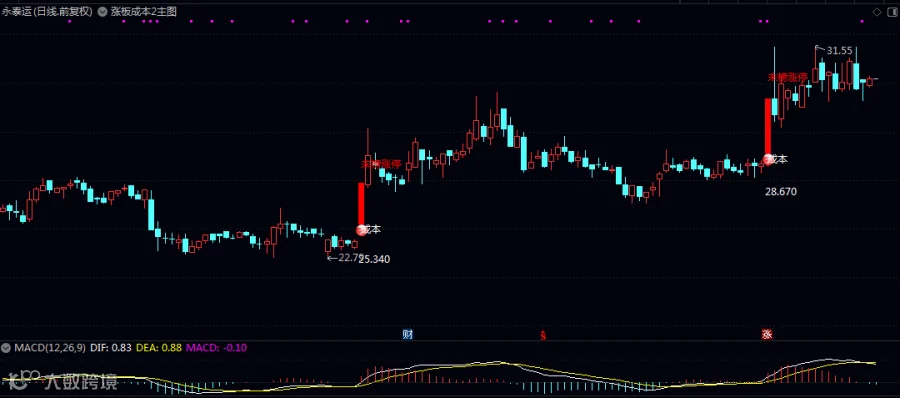Click the 28.670 cost price label
This screenshot has width=900, height=398.
coord(781,192)
